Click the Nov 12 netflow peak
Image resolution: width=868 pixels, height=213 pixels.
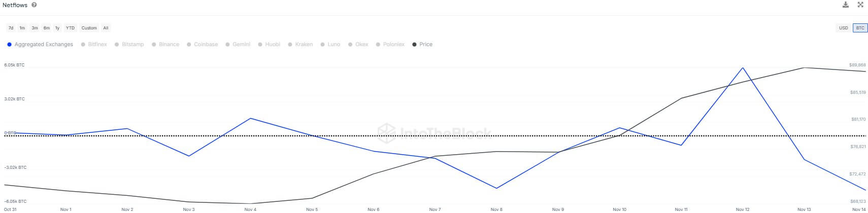point(743,68)
